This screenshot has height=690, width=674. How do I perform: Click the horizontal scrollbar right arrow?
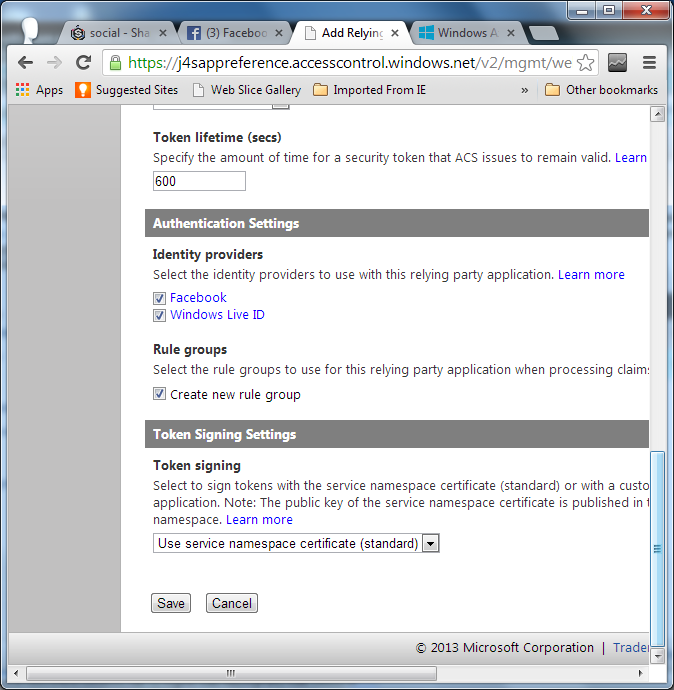tap(640, 673)
